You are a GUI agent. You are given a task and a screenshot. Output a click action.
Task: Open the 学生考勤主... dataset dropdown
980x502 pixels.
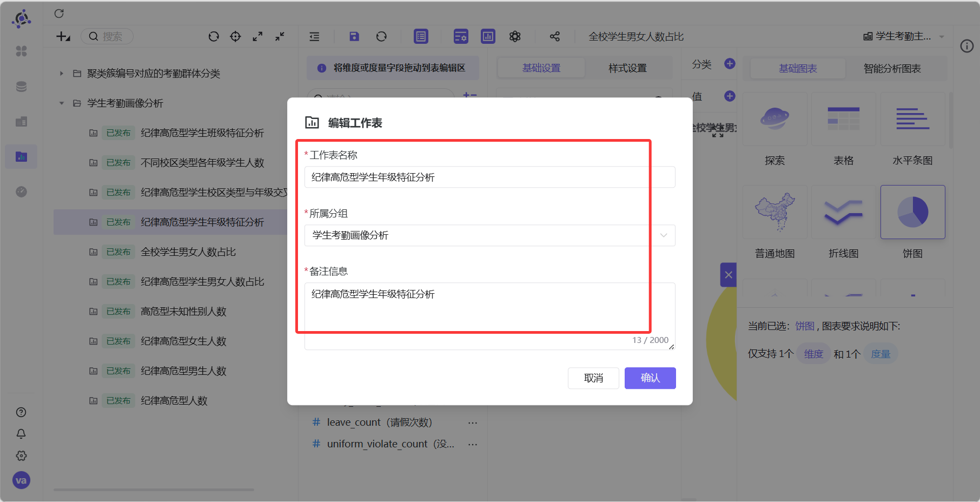pos(903,36)
